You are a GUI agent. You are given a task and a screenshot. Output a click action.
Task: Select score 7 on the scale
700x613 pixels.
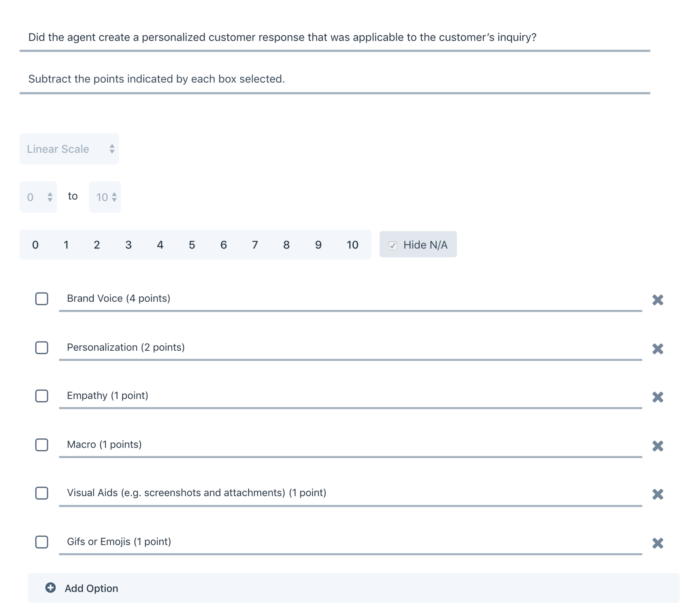[255, 245]
